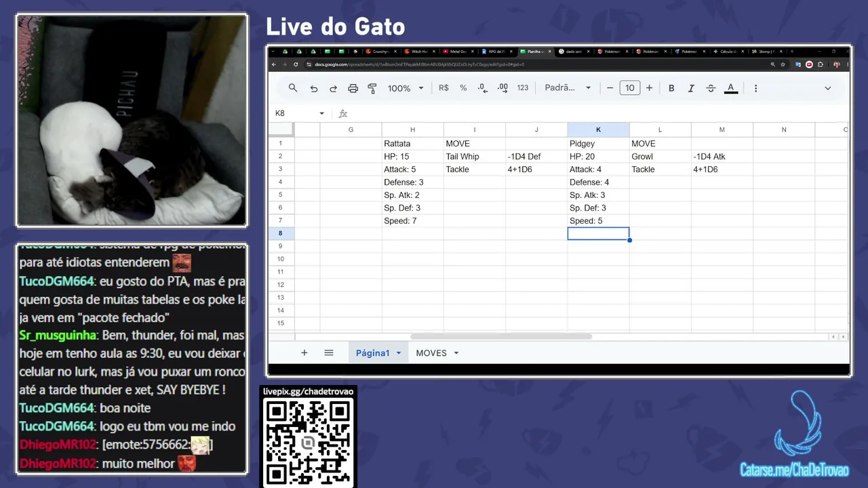Switch to the Metal Gear browser tab

coord(458,52)
